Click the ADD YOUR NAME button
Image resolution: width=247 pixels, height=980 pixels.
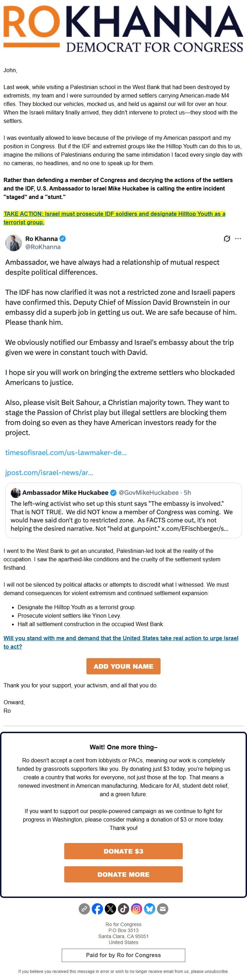point(123,666)
